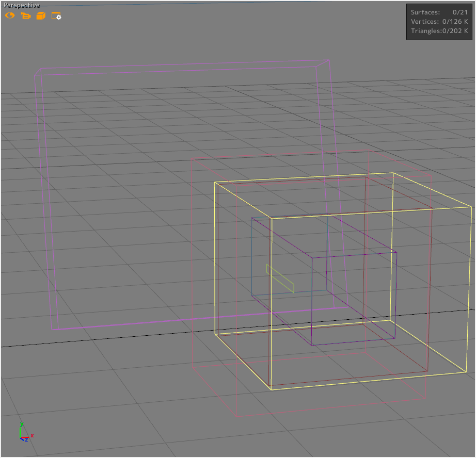Click the Vertices counter text
The image size is (476, 458).
pos(438,22)
